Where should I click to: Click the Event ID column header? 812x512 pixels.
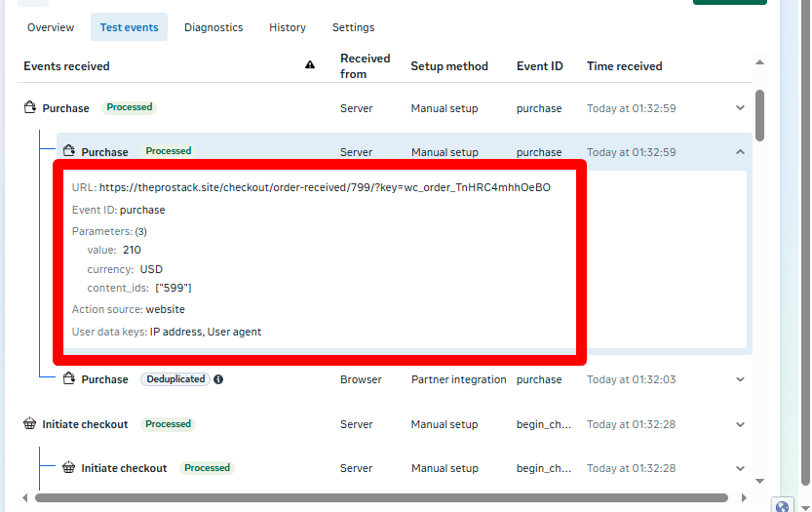540,66
